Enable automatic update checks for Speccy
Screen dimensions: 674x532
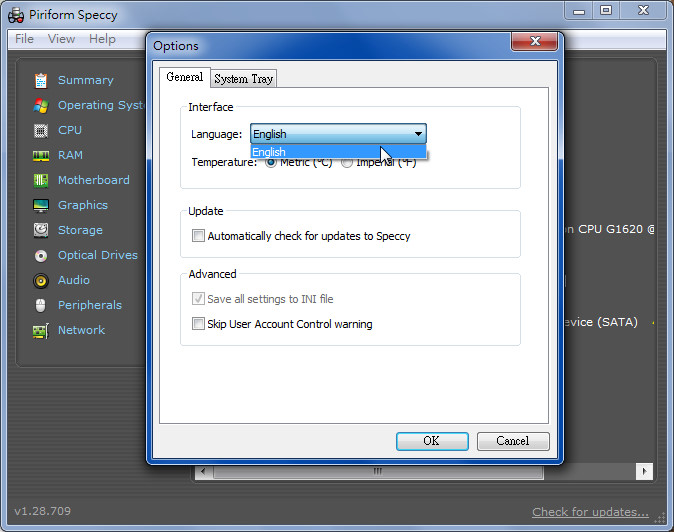tap(198, 235)
